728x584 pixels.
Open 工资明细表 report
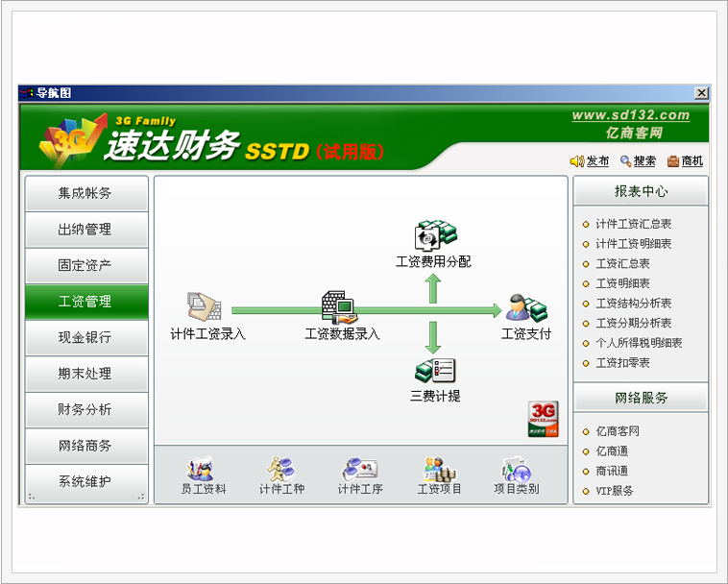click(622, 283)
